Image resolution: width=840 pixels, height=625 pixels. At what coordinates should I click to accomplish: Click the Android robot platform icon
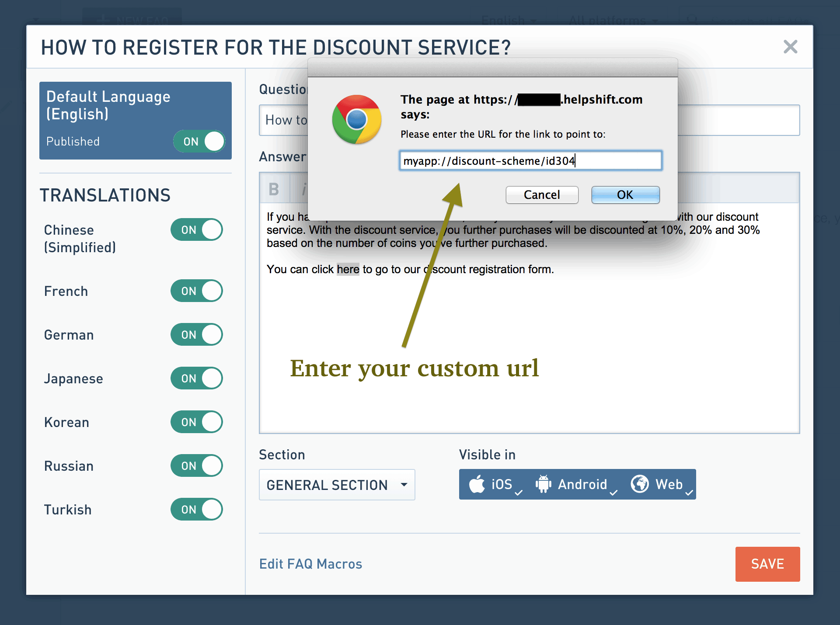pos(543,484)
